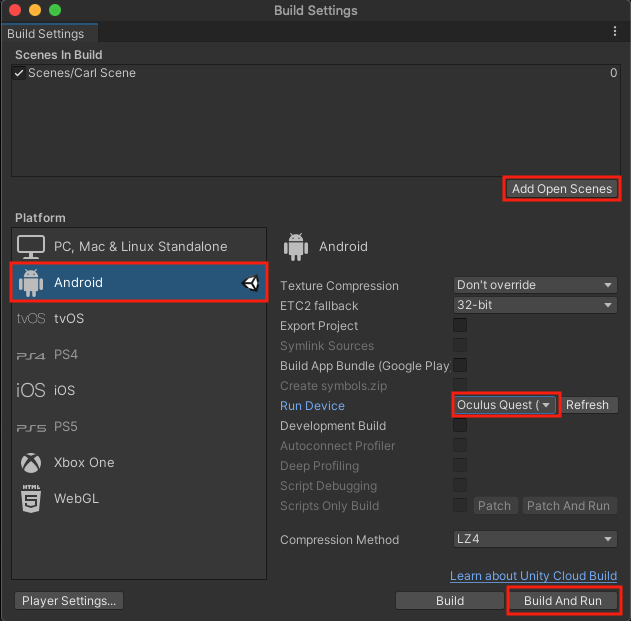The image size is (631, 621).
Task: Expand the ETC2 fallback dropdown
Action: (x=536, y=306)
